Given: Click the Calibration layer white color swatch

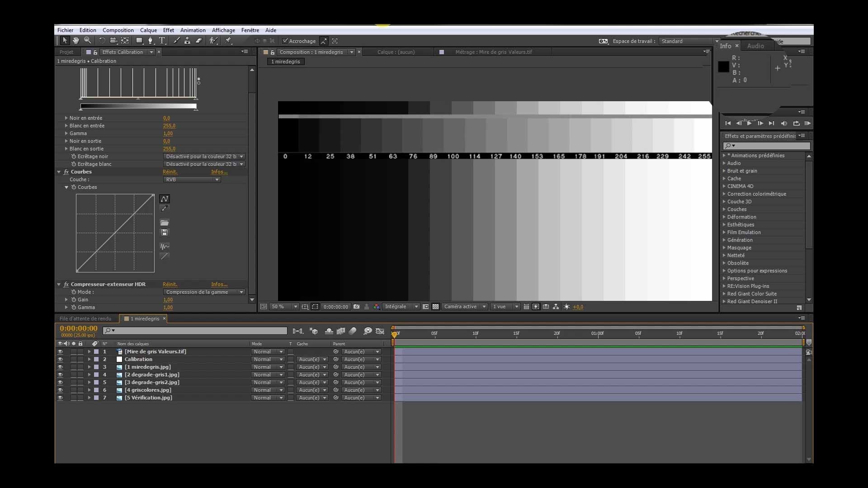Looking at the screenshot, I should point(119,359).
